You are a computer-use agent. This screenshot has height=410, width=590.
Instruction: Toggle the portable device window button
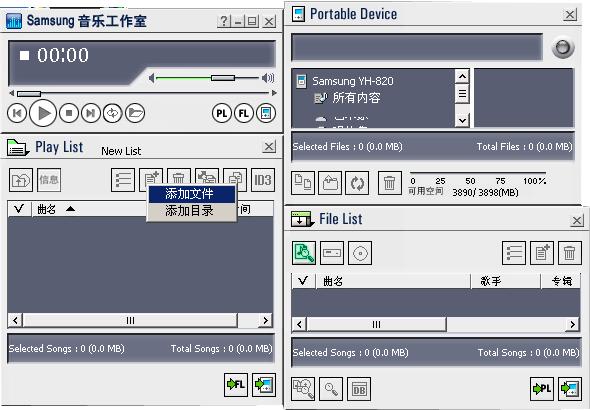click(x=266, y=113)
